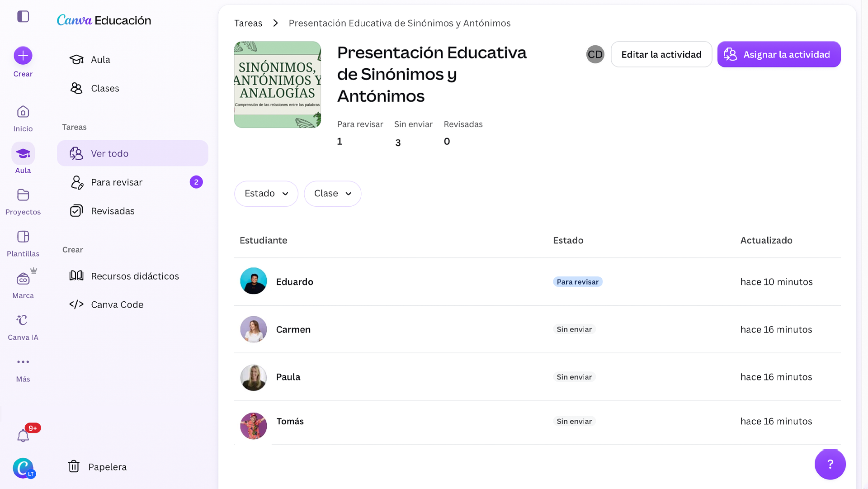Open Canva Code in sidebar
The width and height of the screenshot is (868, 489).
pyautogui.click(x=132, y=304)
